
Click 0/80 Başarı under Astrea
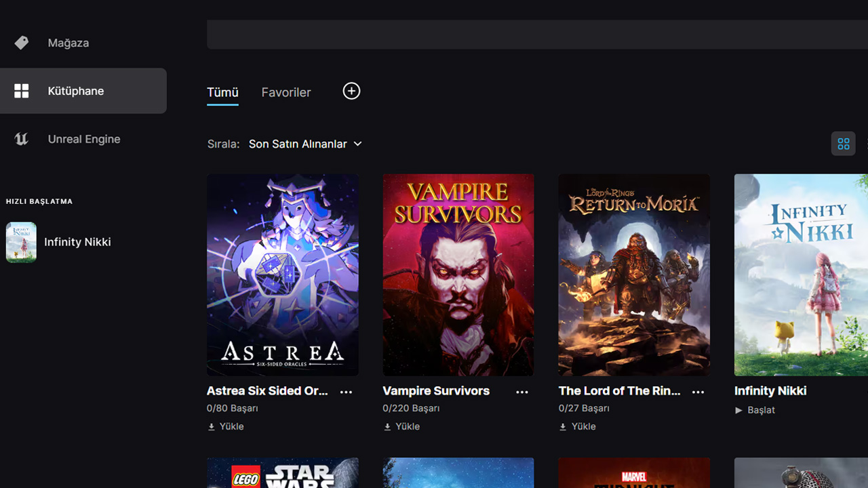pos(233,409)
